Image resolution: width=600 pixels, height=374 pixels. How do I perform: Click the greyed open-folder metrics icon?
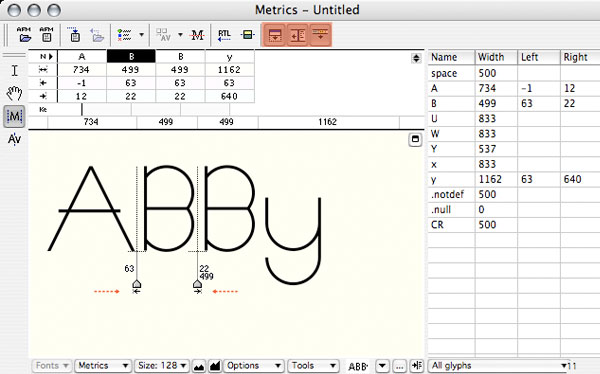(x=98, y=35)
